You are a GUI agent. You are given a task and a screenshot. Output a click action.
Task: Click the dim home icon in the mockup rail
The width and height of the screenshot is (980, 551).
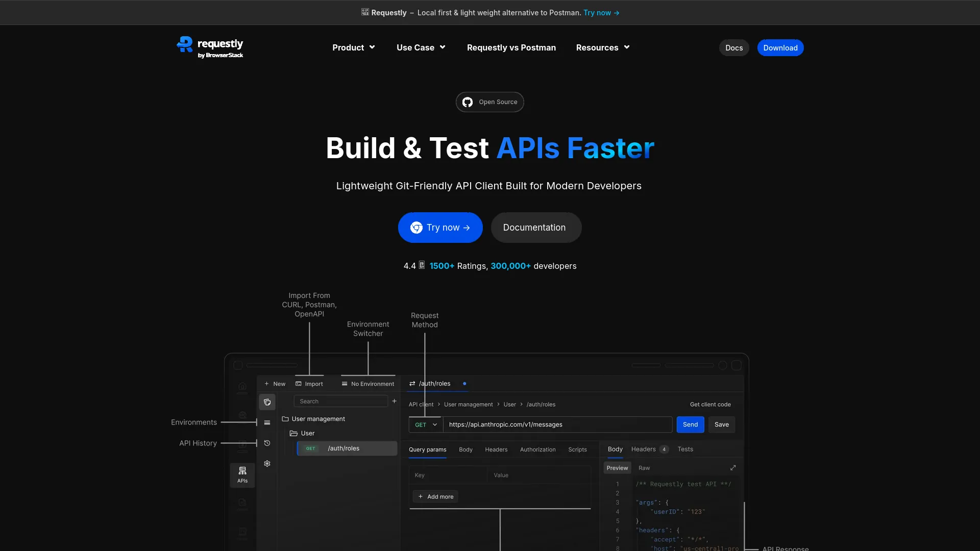pyautogui.click(x=242, y=386)
